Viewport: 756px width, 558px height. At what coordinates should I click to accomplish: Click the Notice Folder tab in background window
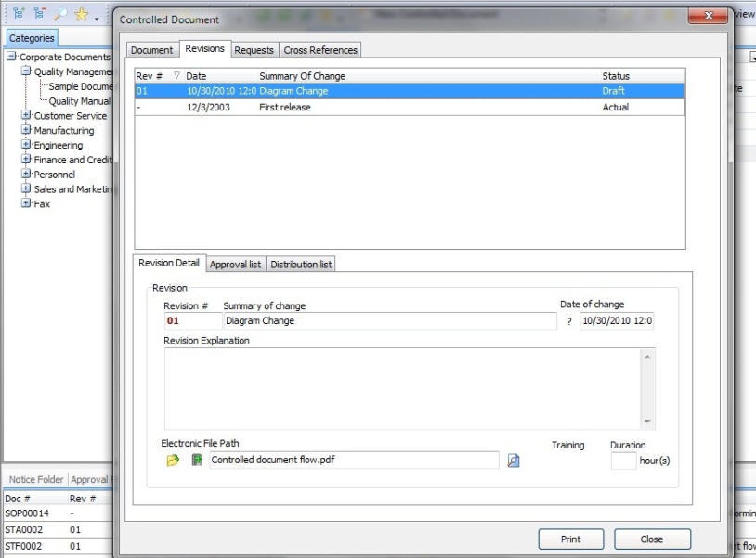click(36, 479)
